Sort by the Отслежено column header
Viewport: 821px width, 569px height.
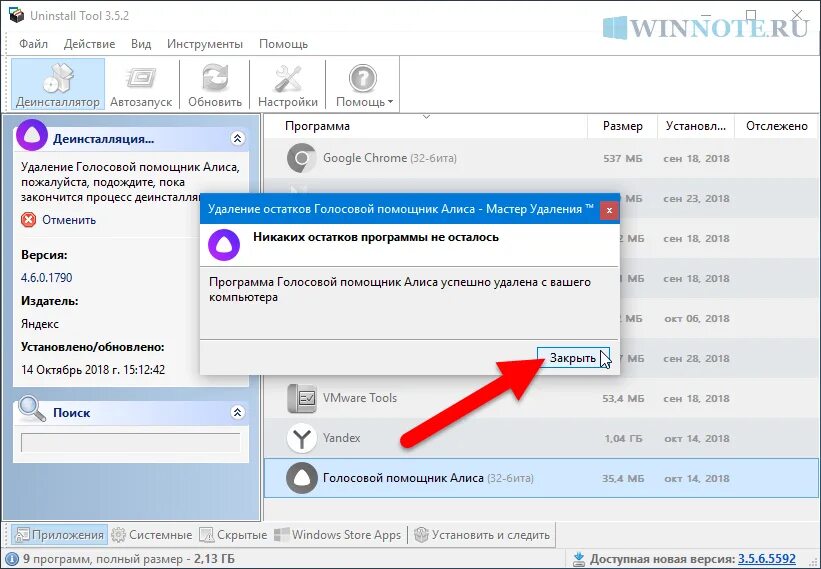tap(777, 126)
